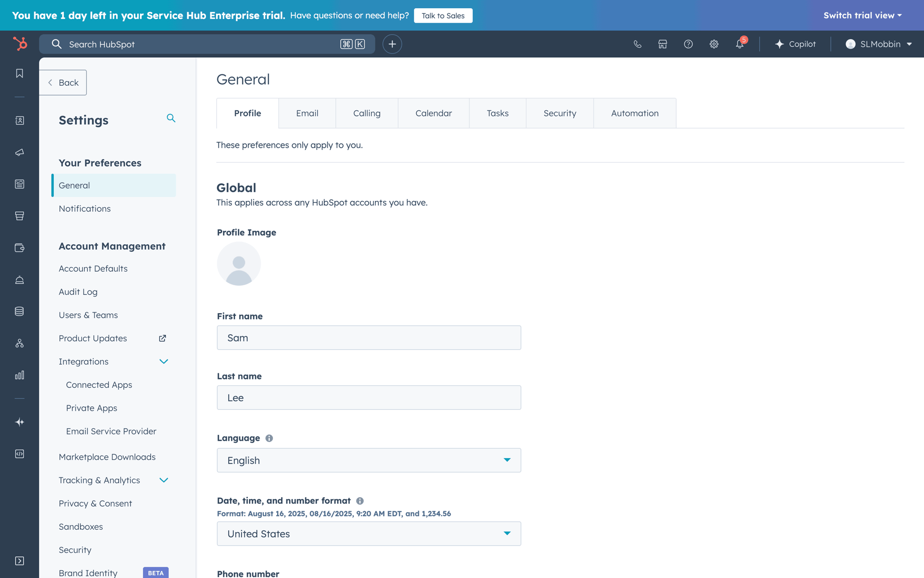Go Back from settings
Screen dimensions: 924x578
pyautogui.click(x=63, y=82)
